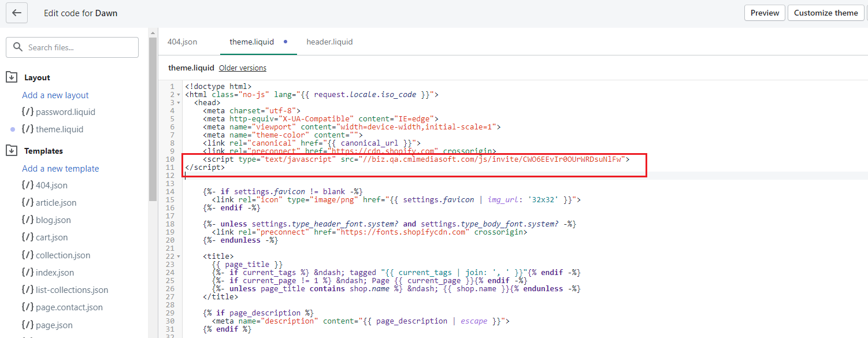This screenshot has height=338, width=868.
Task: Open index.json file
Action: click(x=55, y=273)
